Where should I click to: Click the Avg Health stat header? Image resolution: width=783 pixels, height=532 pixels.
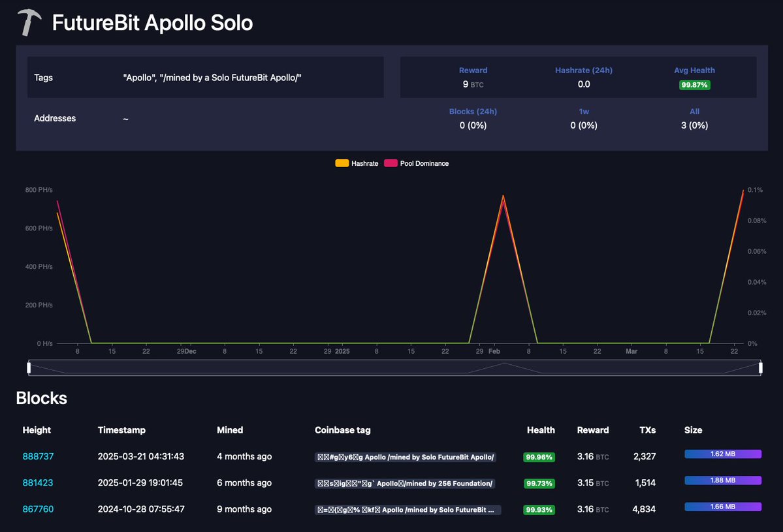tap(694, 70)
